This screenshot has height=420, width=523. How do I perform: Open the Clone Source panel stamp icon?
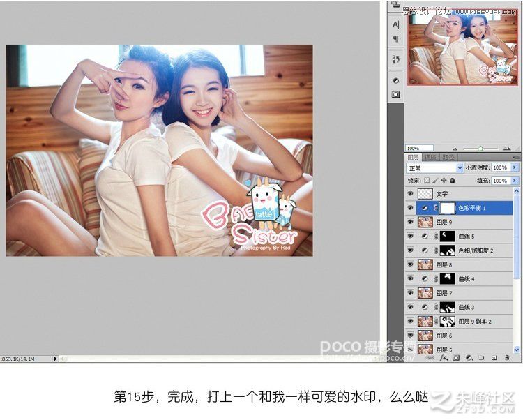[x=395, y=4]
